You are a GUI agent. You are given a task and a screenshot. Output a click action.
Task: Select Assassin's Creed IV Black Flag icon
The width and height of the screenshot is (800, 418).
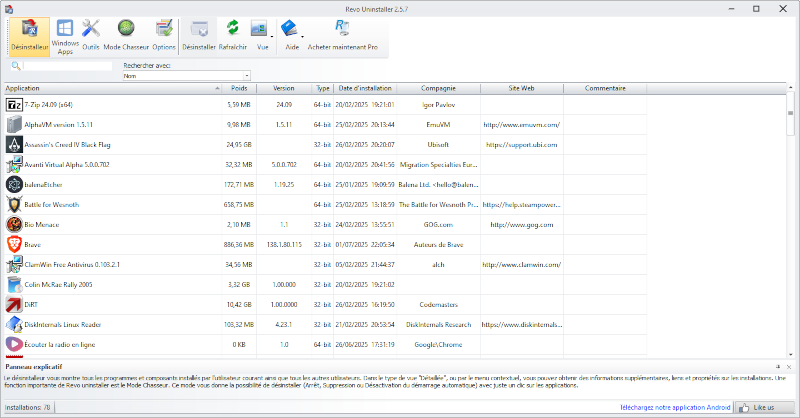[x=14, y=144]
